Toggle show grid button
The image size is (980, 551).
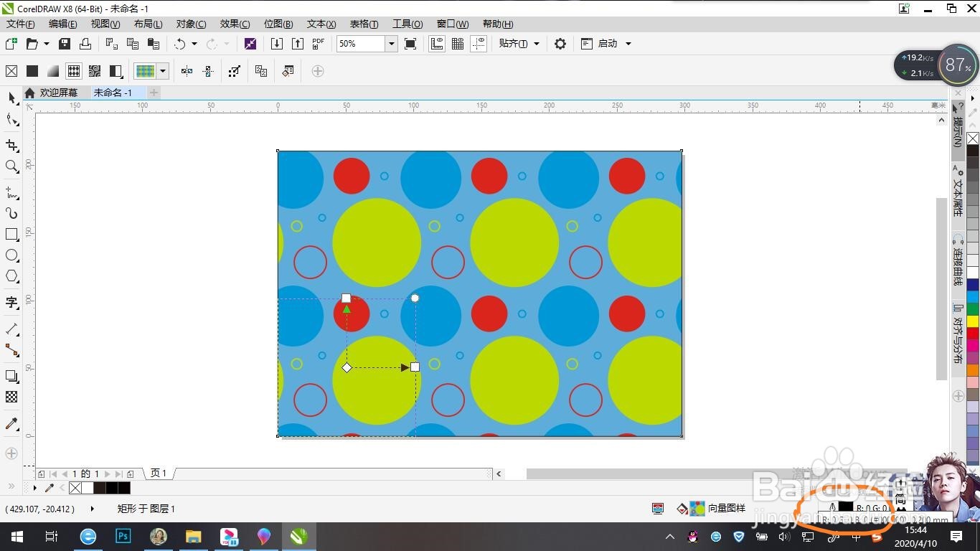point(458,44)
